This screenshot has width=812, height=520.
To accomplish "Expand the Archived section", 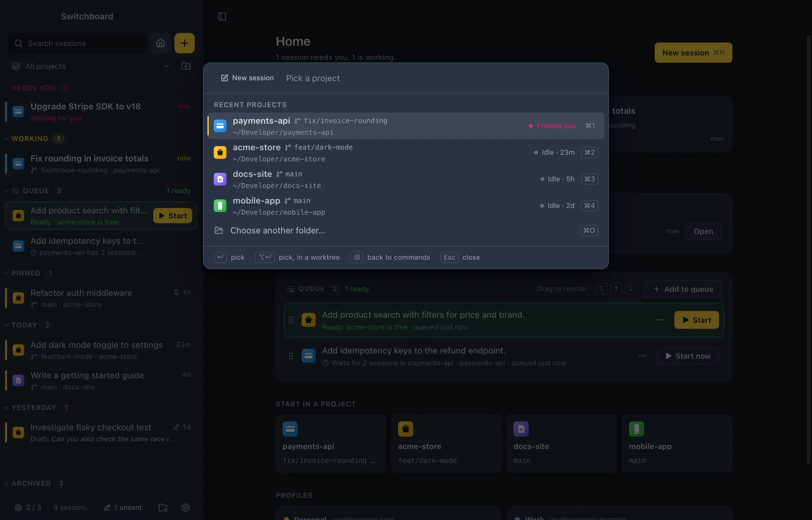I will click(x=6, y=483).
